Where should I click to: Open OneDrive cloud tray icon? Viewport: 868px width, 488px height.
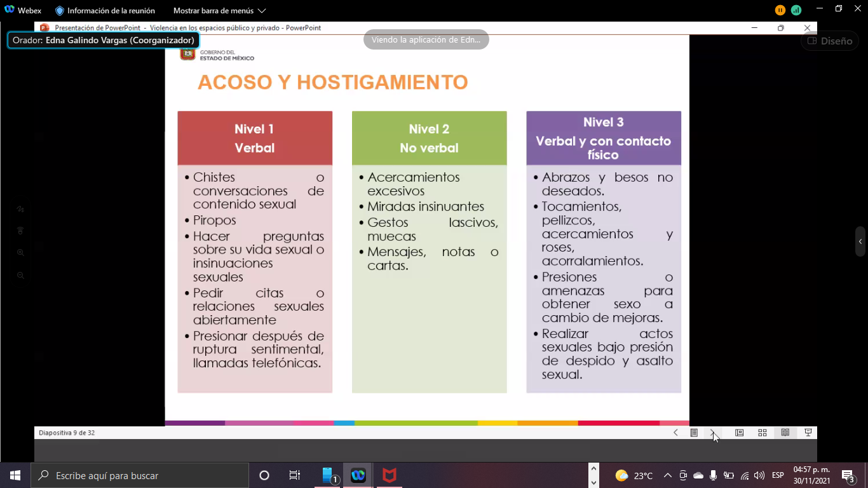698,475
